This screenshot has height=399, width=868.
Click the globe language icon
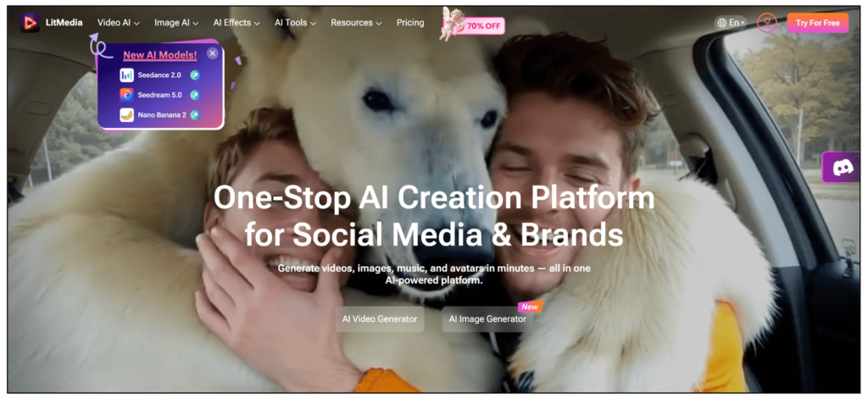pyautogui.click(x=721, y=23)
